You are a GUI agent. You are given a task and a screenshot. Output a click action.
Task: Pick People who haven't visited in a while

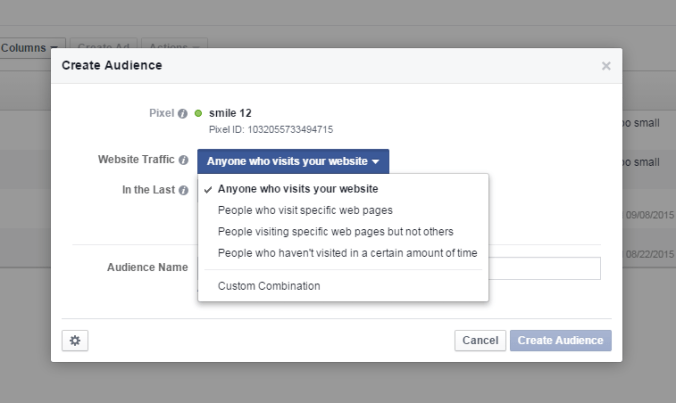[347, 252]
